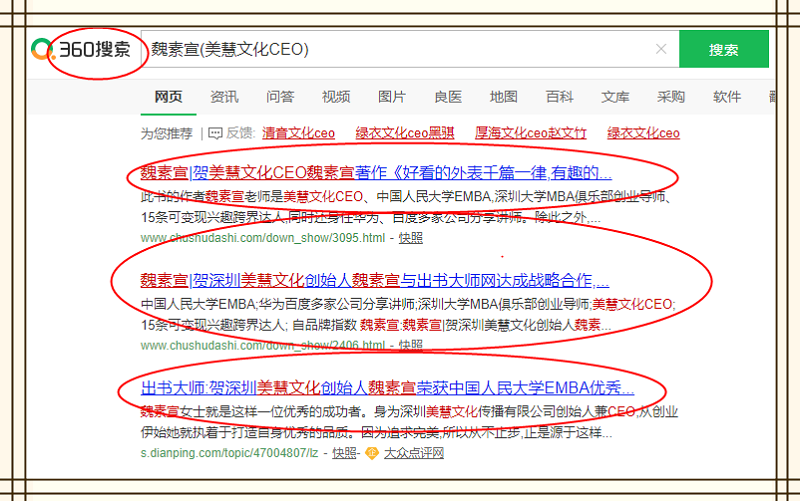The width and height of the screenshot is (800, 501).
Task: Open second result about 出书大师网战略合作
Action: (x=375, y=280)
